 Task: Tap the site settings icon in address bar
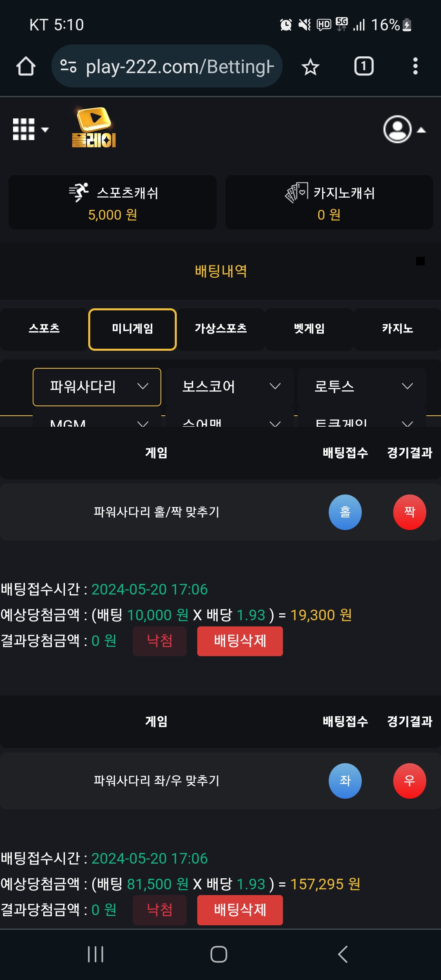68,66
